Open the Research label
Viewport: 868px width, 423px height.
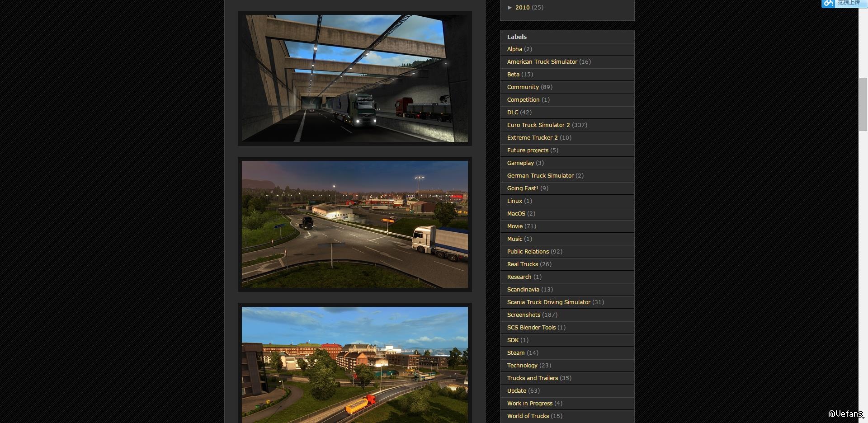519,277
